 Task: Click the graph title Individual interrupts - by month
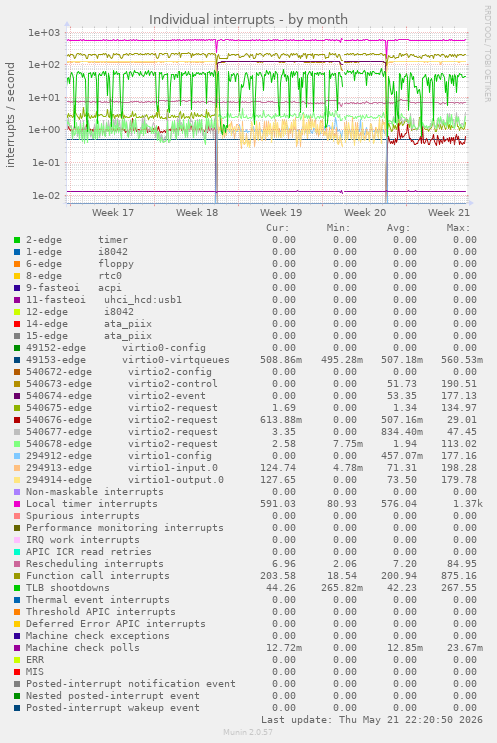coord(248,19)
